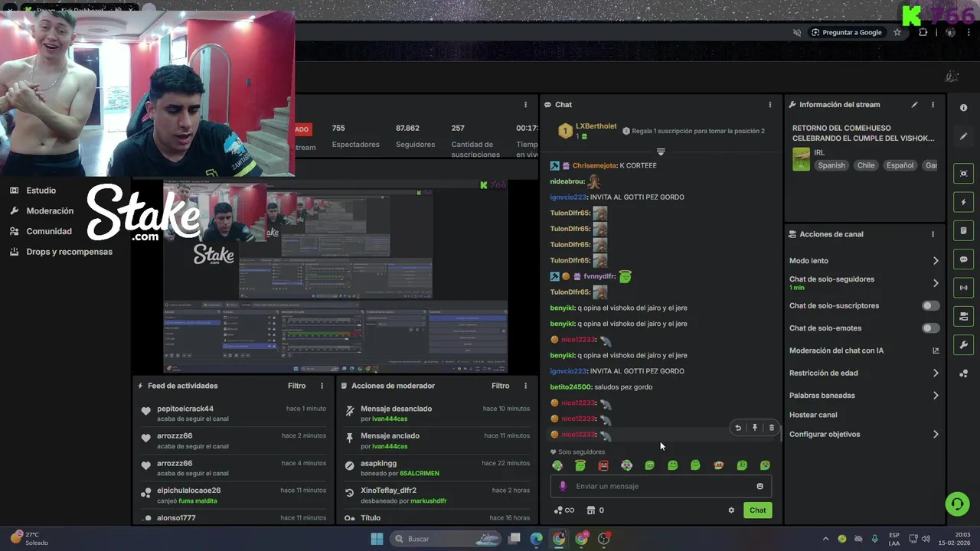Expand Chat de solo-seguidores options
This screenshot has width=980, height=551.
pyautogui.click(x=936, y=283)
